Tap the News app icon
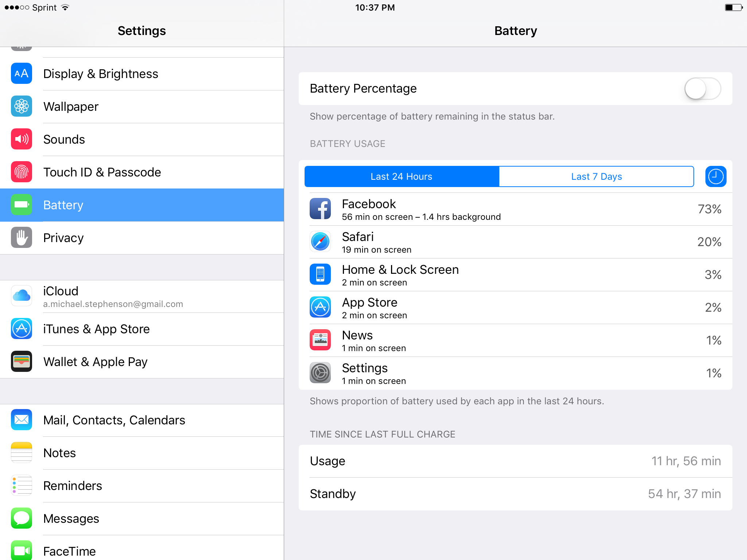Viewport: 747px width, 560px height. coord(320,340)
